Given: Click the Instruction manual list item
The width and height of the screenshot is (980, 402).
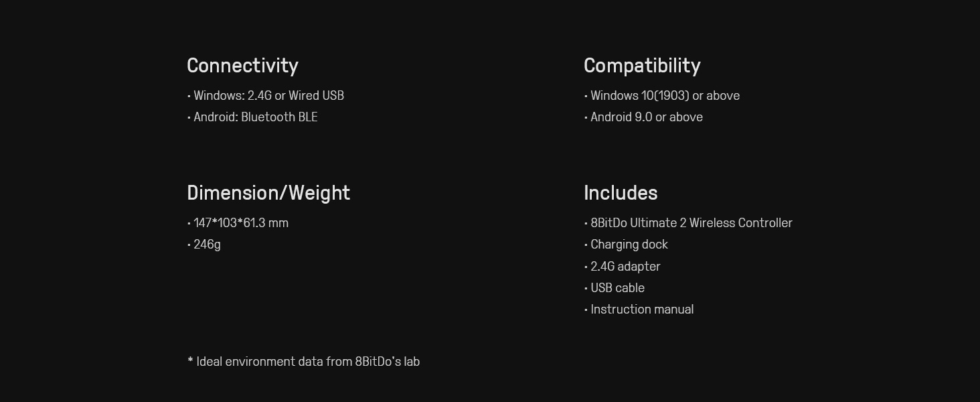Looking at the screenshot, I should (641, 310).
